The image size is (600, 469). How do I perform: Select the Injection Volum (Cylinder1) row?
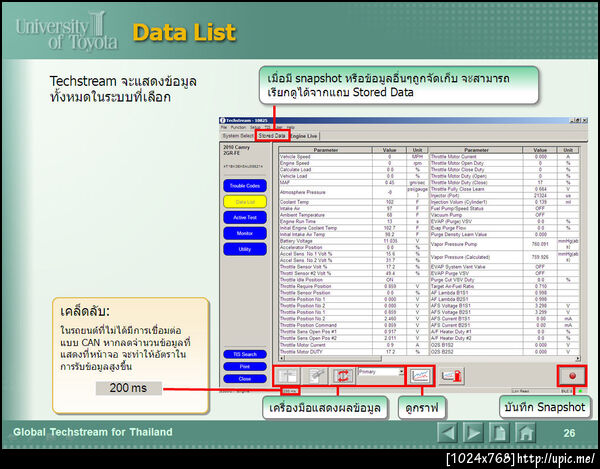[x=504, y=202]
